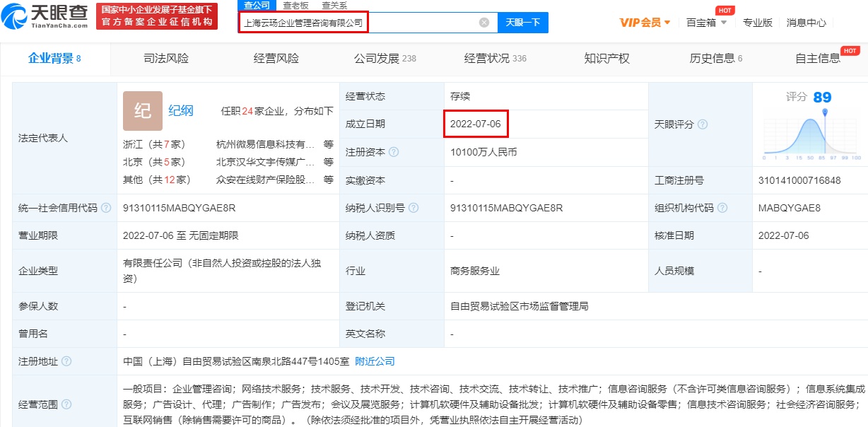Click the 任职24家企业 text
The image size is (868, 427).
[251, 111]
